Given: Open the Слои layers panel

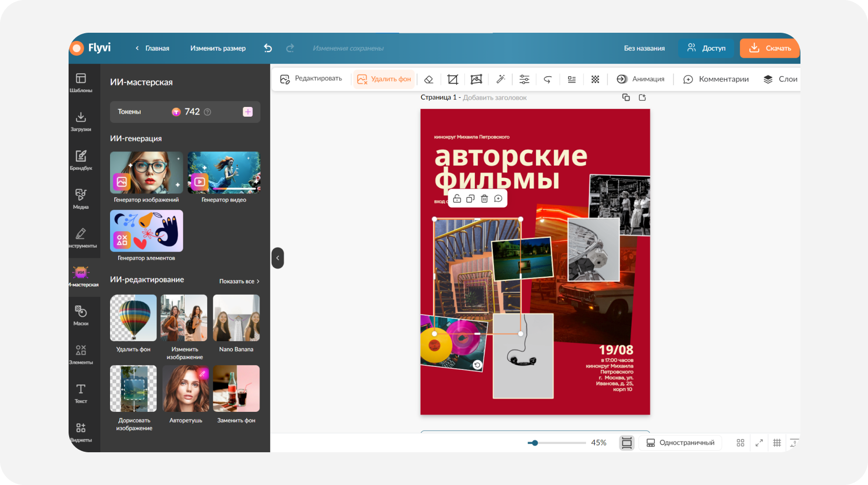Looking at the screenshot, I should click(780, 79).
